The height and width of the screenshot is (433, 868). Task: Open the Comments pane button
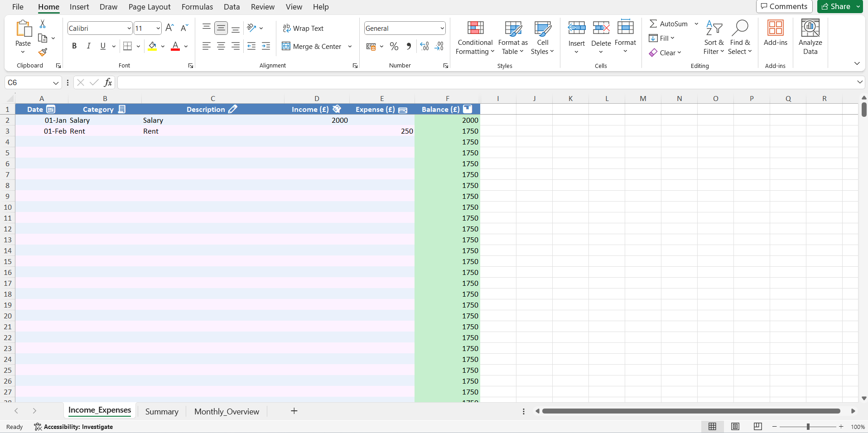(784, 6)
